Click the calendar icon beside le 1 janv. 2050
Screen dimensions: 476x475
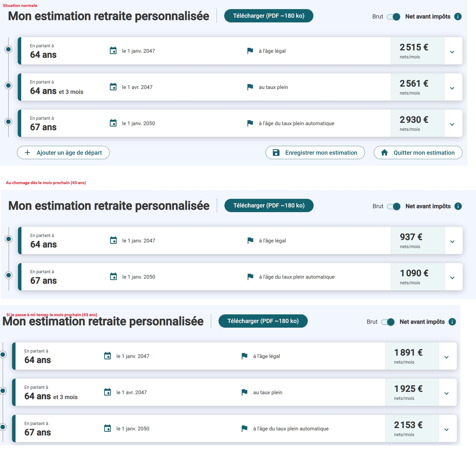click(113, 123)
